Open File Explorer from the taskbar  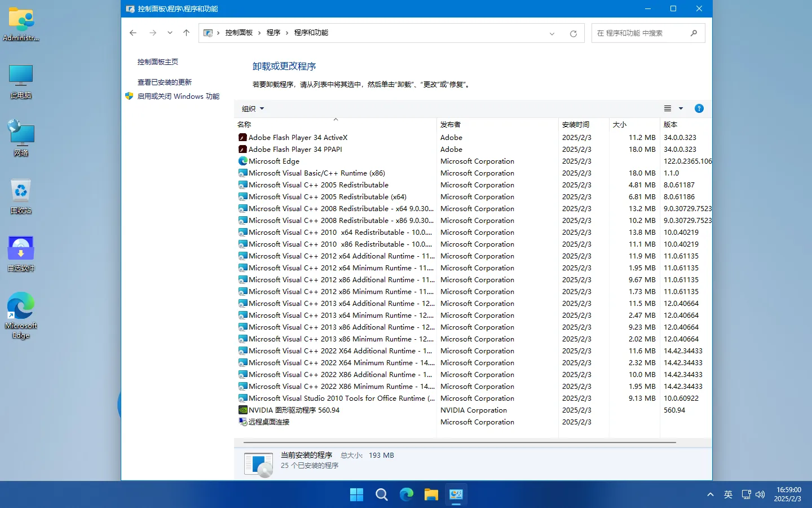[431, 495]
